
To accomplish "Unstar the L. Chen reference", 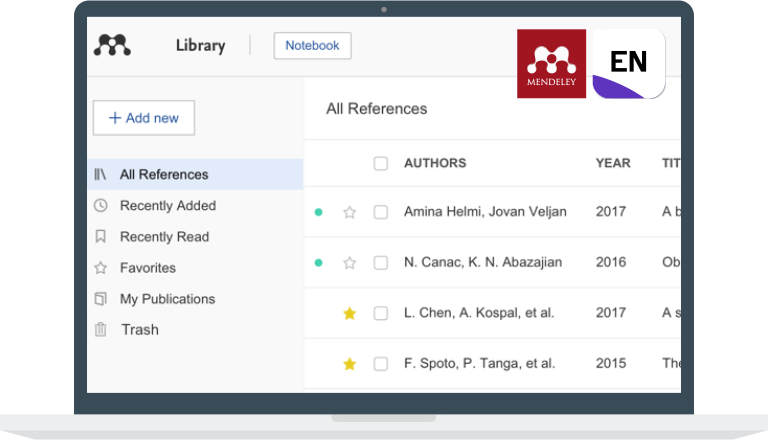I will click(x=349, y=313).
